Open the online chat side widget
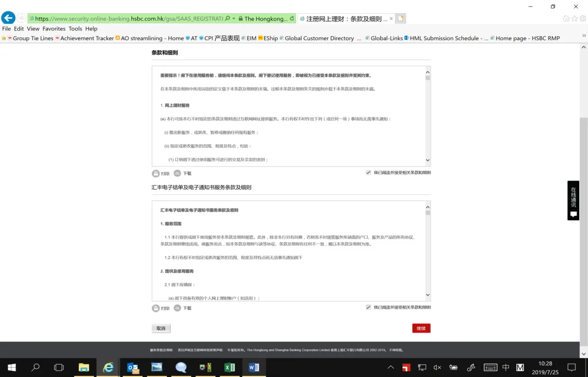 click(x=573, y=200)
